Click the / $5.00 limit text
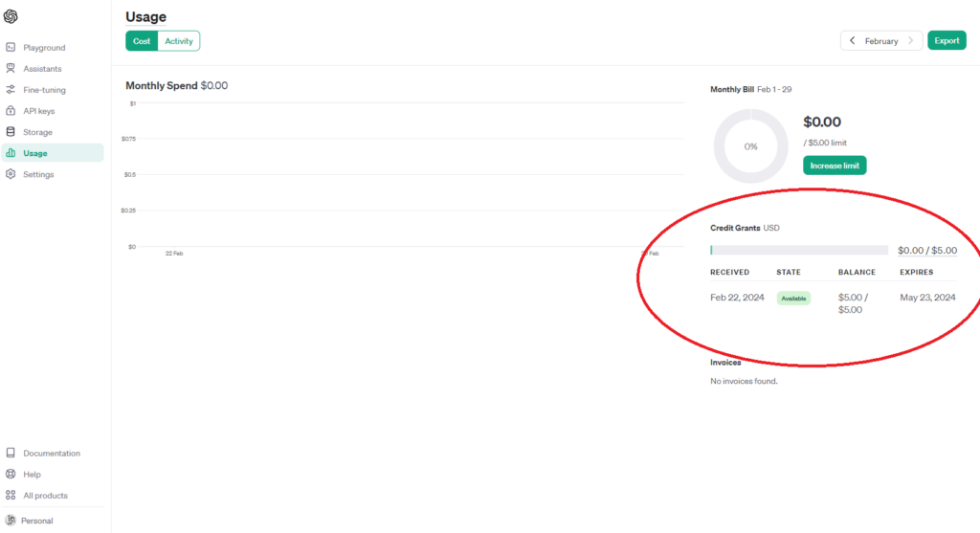This screenshot has height=533, width=980. tap(825, 143)
